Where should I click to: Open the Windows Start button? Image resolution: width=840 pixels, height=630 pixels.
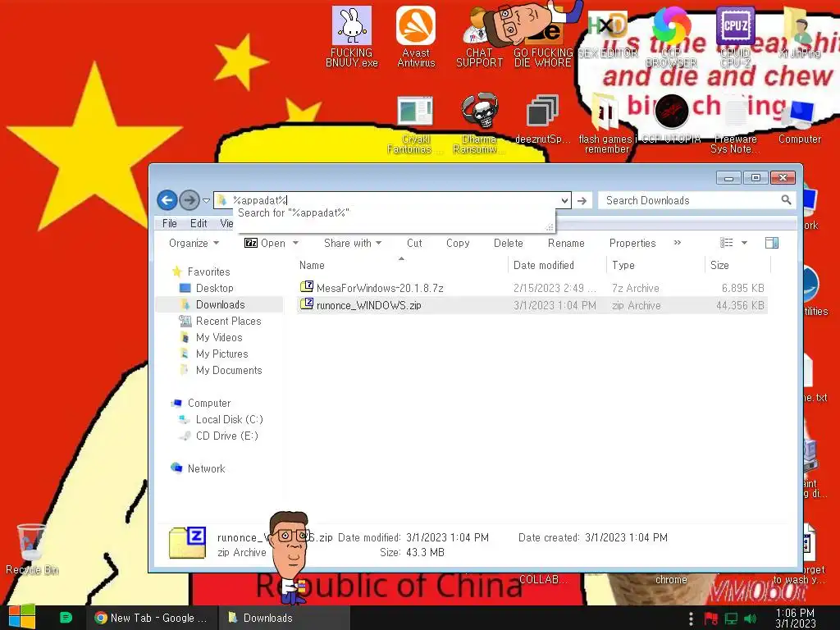[22, 617]
